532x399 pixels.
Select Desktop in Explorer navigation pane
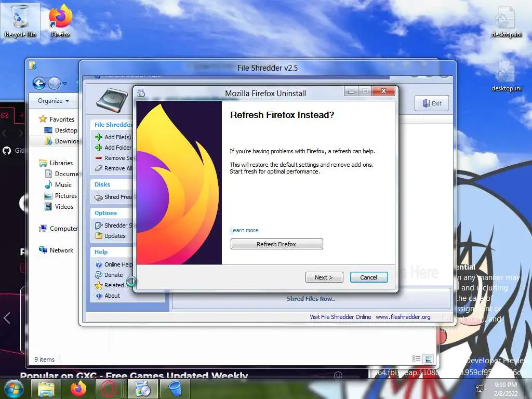pos(61,130)
